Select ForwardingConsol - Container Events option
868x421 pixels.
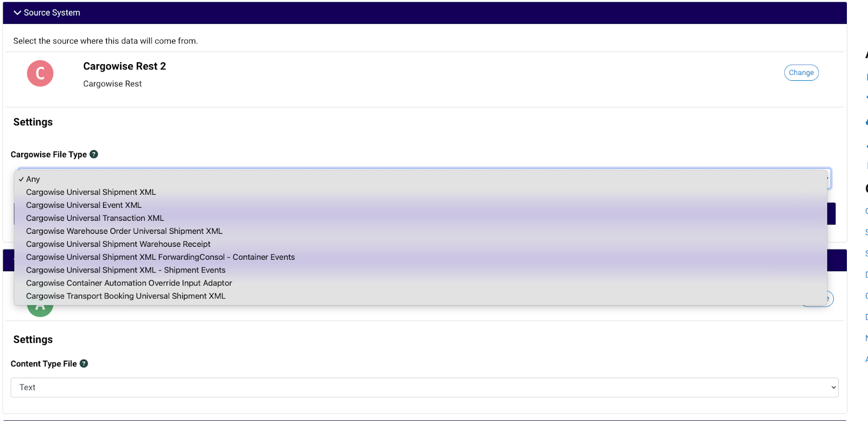[420, 257]
